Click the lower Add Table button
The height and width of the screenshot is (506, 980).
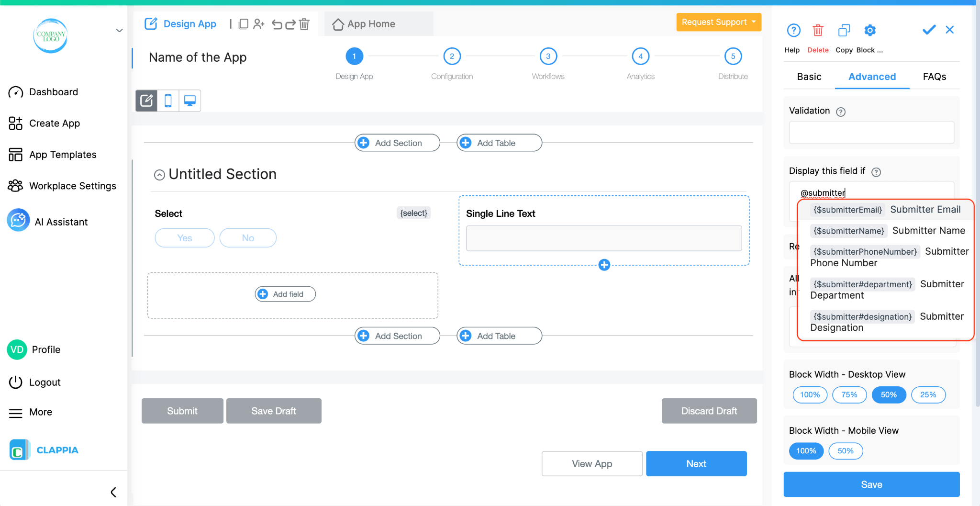(x=499, y=336)
